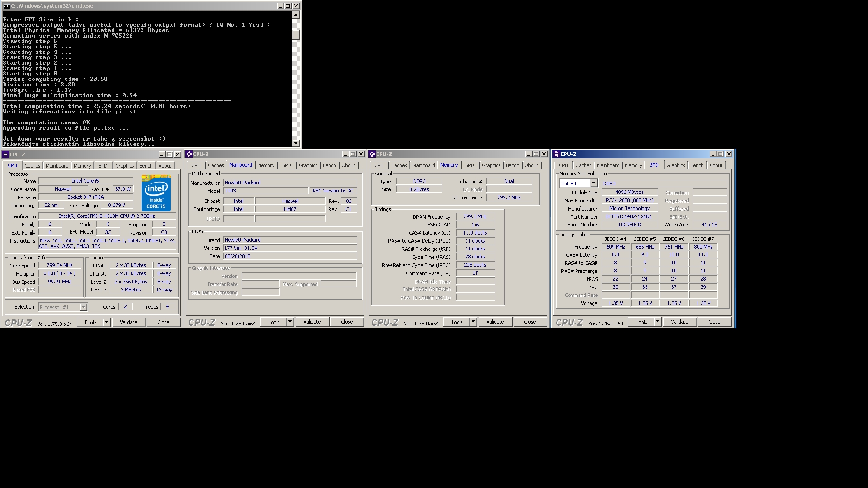
Task: Click Validate button in Mainboard window
Action: click(312, 322)
